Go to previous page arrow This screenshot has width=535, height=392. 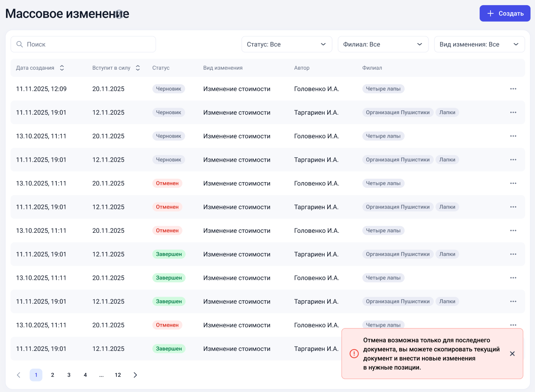point(19,375)
